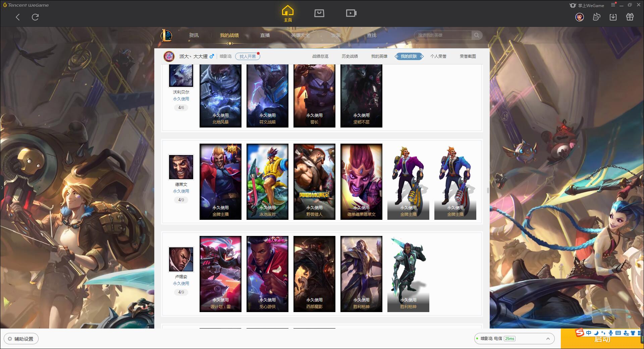
Task: Open the flame mascot icon in header
Action: pyautogui.click(x=596, y=17)
